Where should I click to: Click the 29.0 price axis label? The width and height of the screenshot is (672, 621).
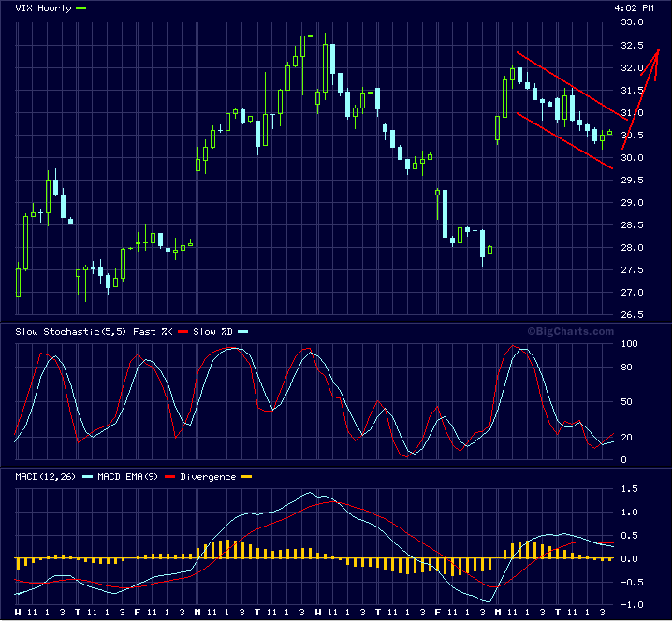pos(632,203)
